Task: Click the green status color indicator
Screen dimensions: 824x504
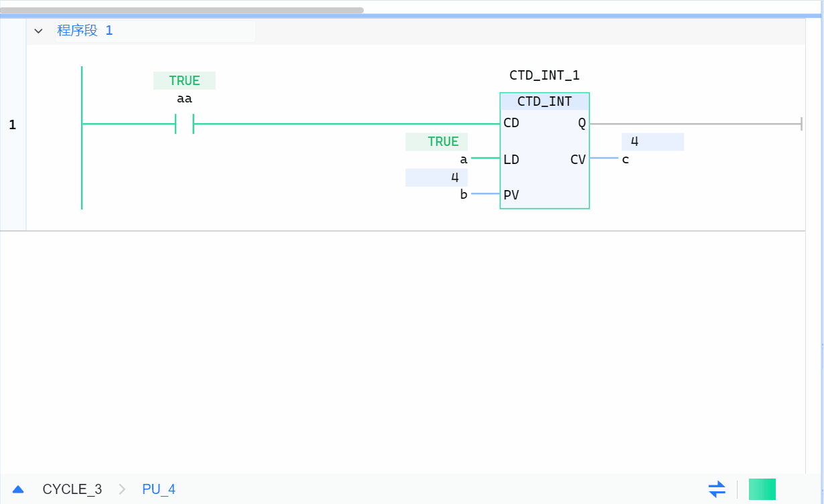Action: (762, 489)
